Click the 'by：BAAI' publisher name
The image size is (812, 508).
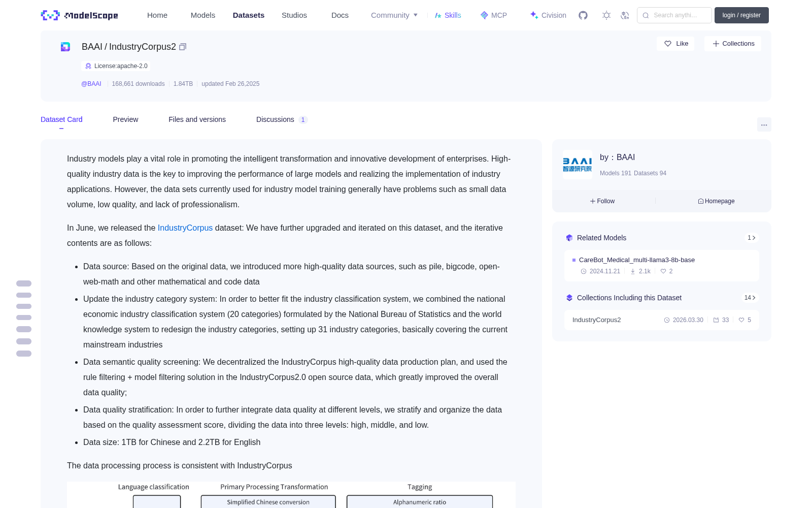tap(618, 157)
